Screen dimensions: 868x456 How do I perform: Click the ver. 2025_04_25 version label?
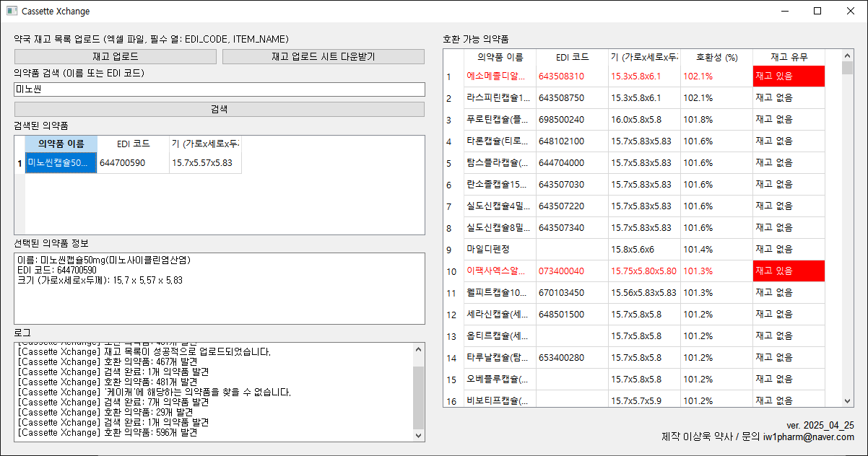tap(820, 426)
